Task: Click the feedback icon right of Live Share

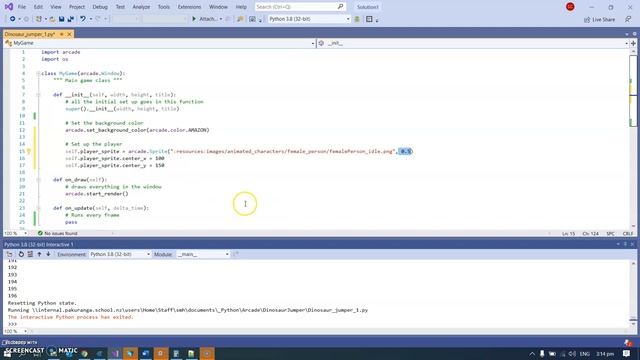Action: pos(628,19)
